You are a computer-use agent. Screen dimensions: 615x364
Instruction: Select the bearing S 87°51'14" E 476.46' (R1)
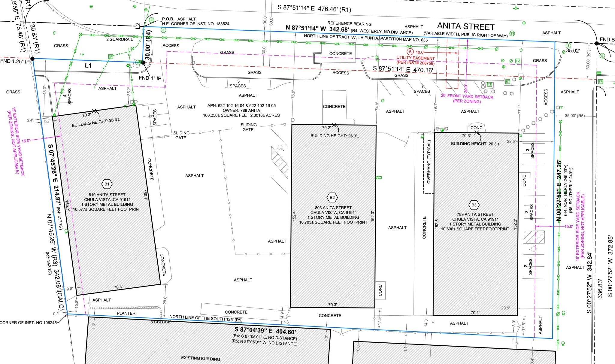(314, 8)
